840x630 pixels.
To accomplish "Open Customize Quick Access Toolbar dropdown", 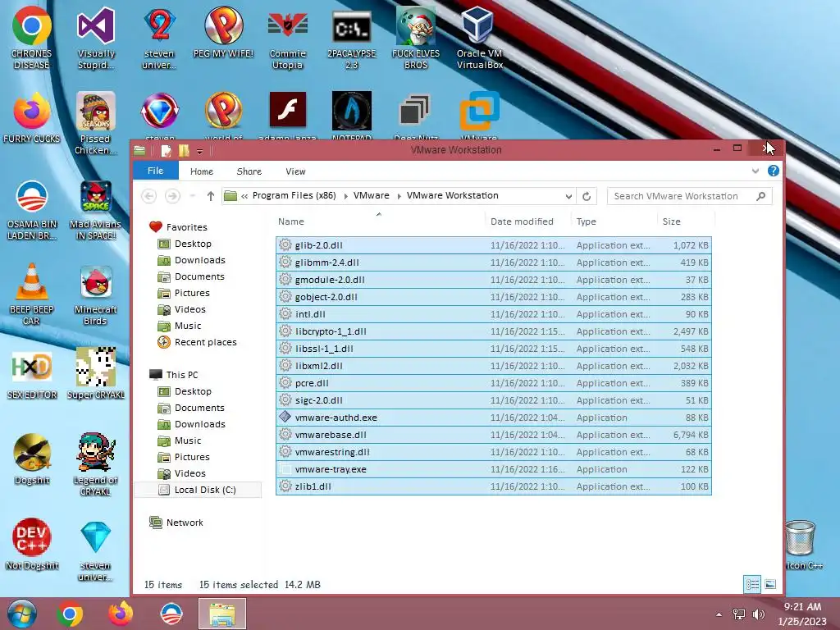I will (x=199, y=151).
